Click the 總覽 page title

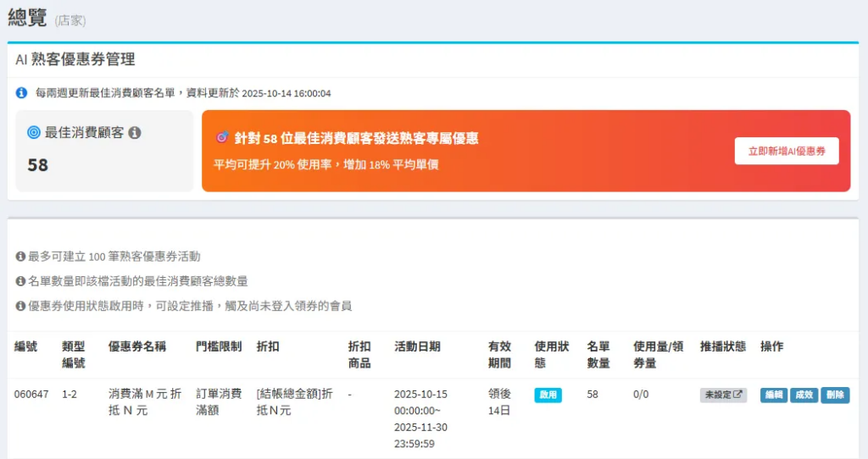click(28, 18)
